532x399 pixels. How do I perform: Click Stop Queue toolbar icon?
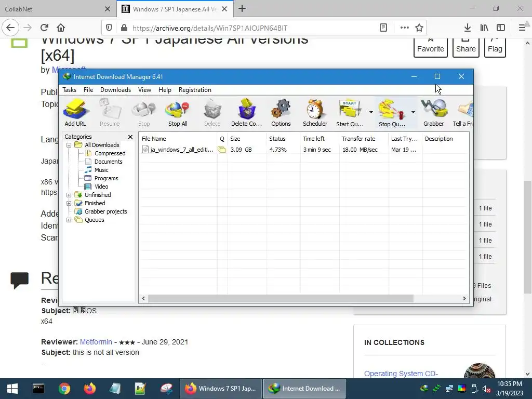[x=392, y=113]
